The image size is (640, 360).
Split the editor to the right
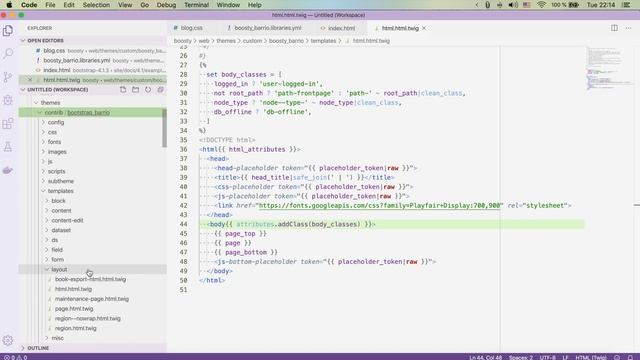click(614, 28)
